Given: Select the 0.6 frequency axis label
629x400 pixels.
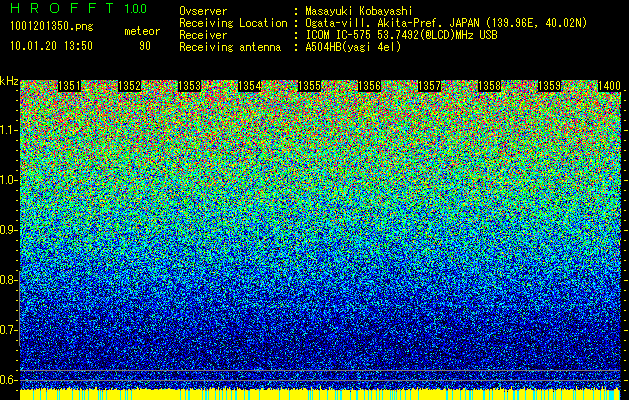Looking at the screenshot, I should [x=8, y=380].
